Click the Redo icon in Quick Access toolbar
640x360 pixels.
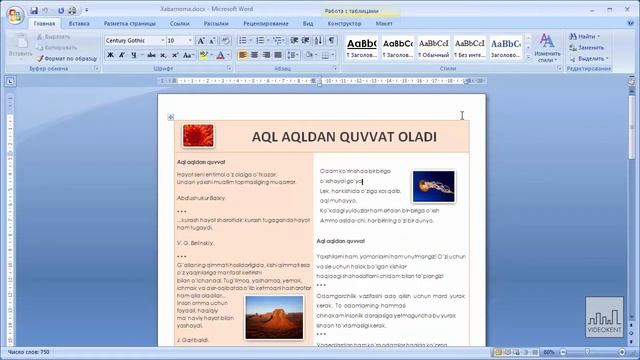[x=61, y=10]
